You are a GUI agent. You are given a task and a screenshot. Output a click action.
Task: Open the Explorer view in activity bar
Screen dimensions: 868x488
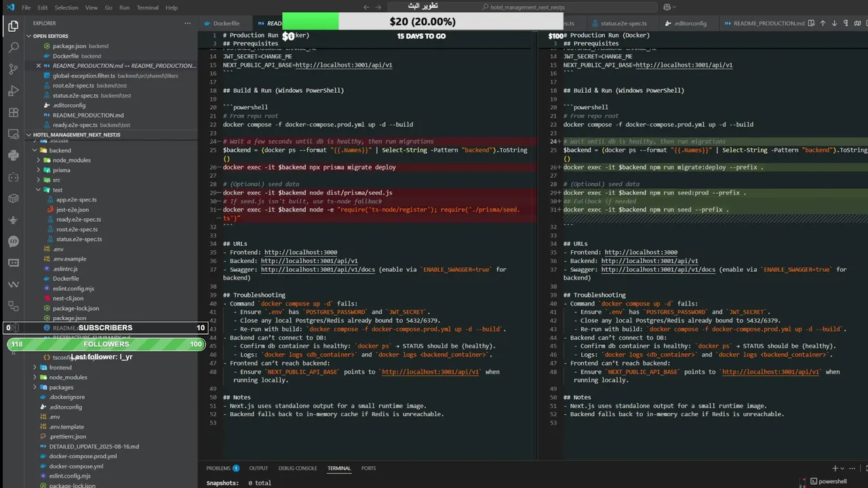coord(13,26)
